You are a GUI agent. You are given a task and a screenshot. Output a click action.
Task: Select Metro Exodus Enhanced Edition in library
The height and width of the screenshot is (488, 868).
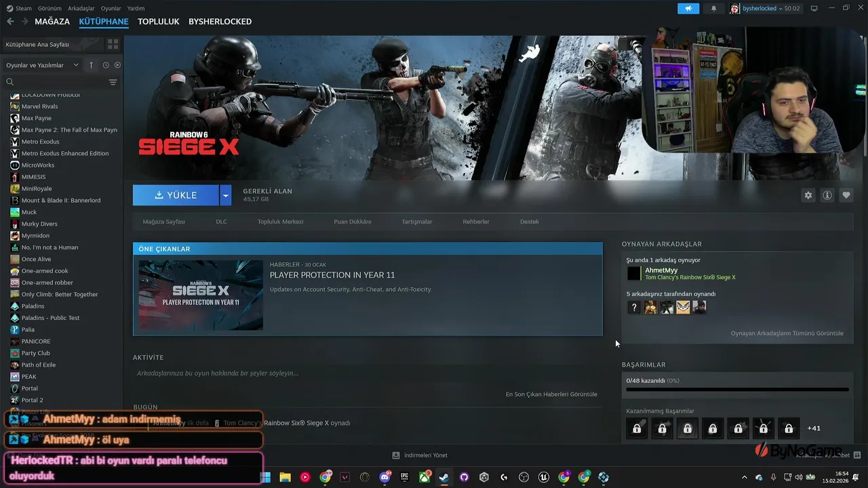65,153
